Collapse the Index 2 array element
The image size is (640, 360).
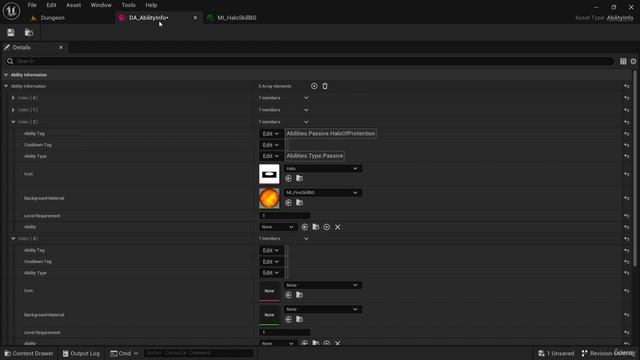(x=13, y=122)
